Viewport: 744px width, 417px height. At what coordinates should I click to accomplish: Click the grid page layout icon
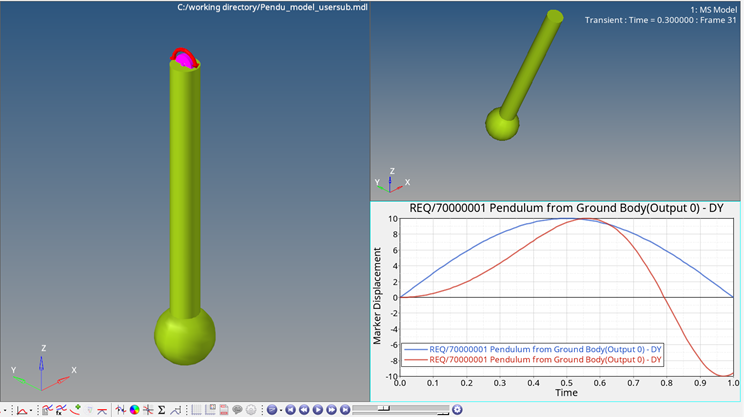pos(196,410)
